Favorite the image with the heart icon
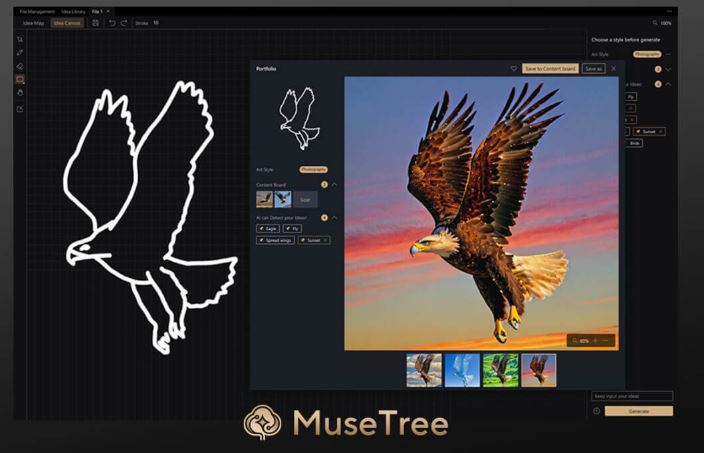 click(514, 69)
